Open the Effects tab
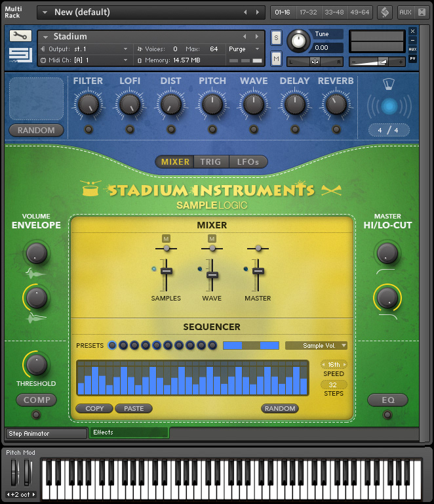The width and height of the screenshot is (434, 504). pyautogui.click(x=129, y=432)
